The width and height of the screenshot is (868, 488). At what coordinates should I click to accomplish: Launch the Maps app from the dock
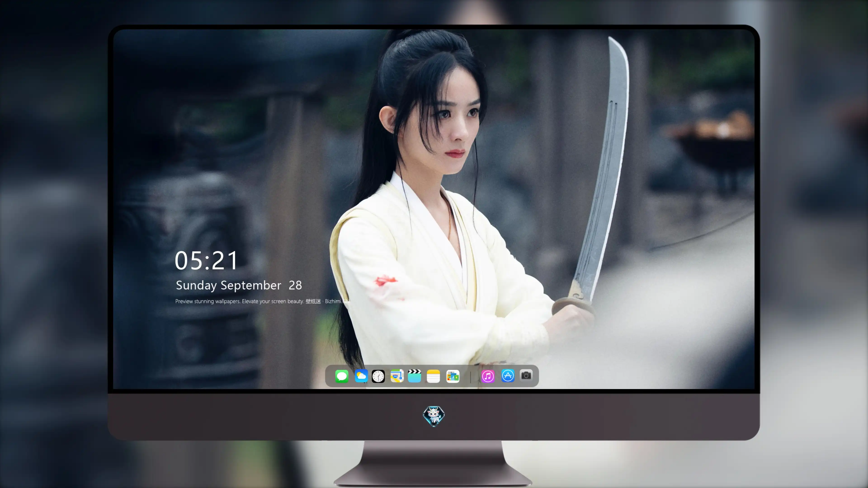pyautogui.click(x=397, y=376)
